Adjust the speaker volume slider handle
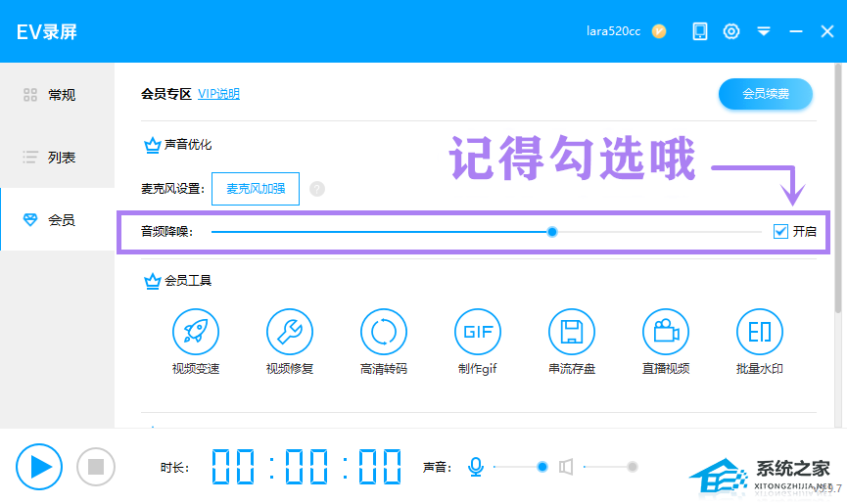The image size is (847, 504). (632, 467)
